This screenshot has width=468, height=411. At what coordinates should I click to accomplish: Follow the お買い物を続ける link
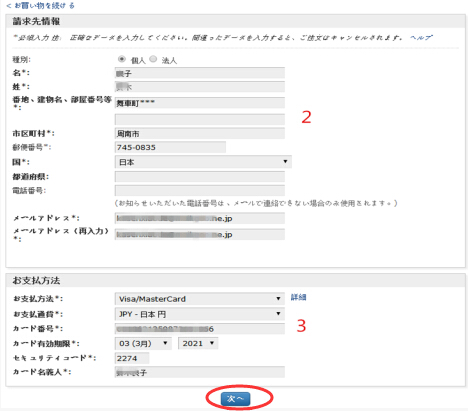coord(40,5)
